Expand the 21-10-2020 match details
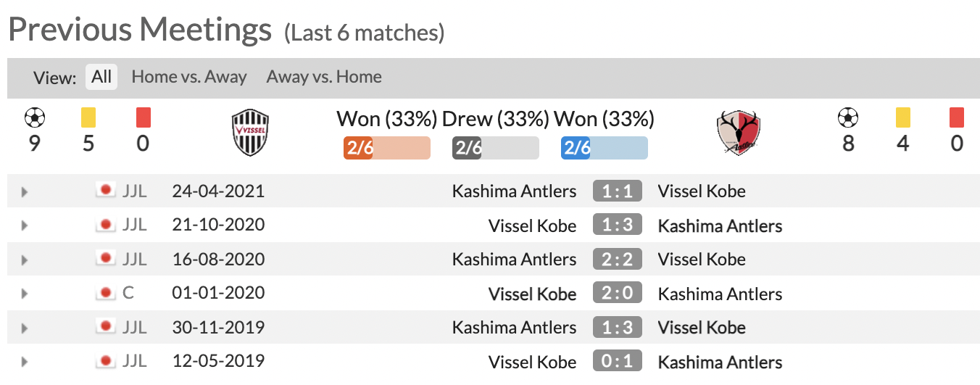 click(x=25, y=225)
